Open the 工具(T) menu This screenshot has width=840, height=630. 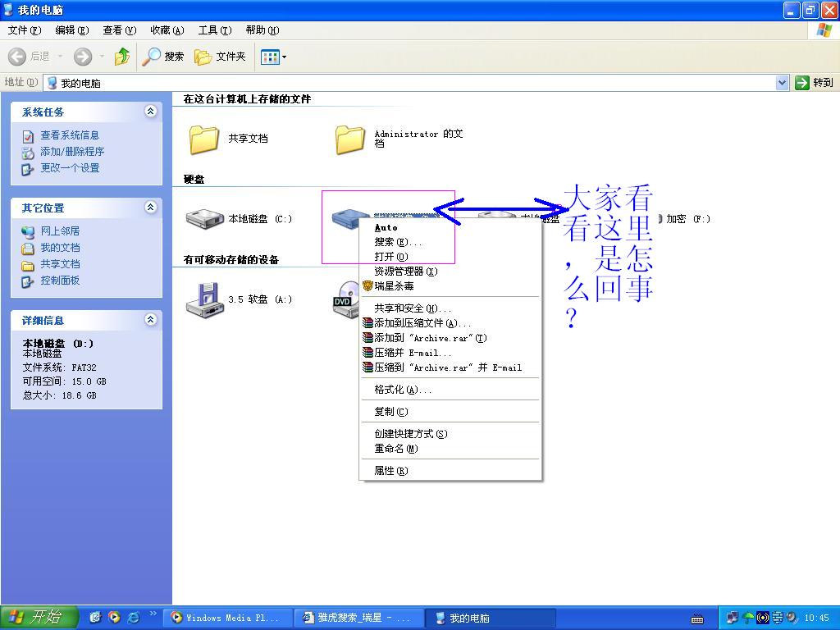click(215, 30)
